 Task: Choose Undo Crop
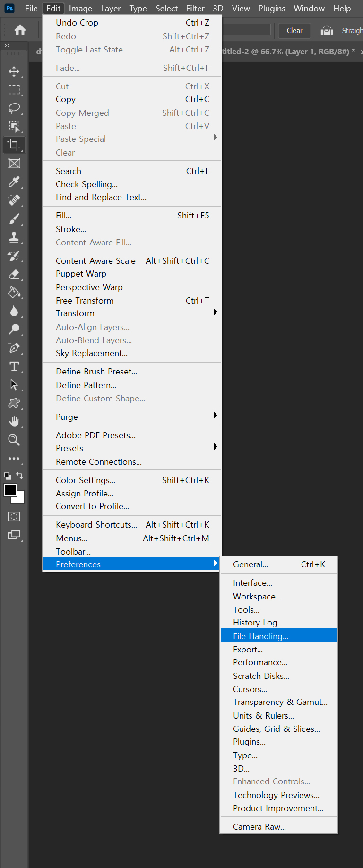coord(132,23)
